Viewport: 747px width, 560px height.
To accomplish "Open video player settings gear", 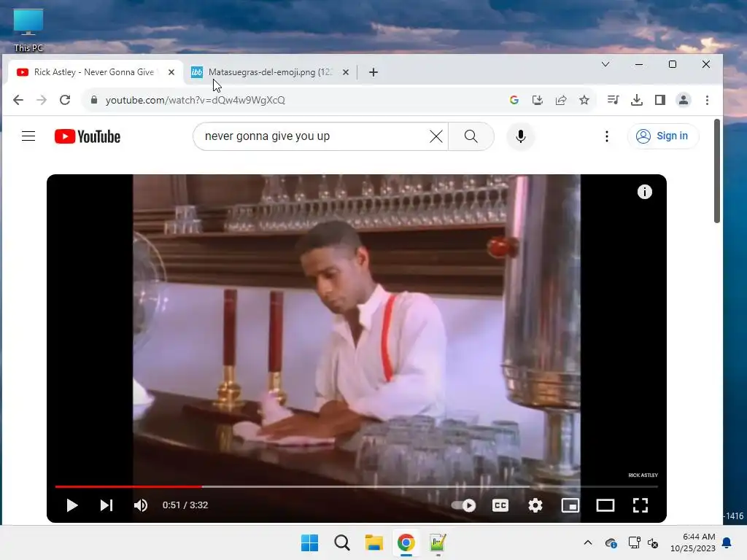I will 535,505.
